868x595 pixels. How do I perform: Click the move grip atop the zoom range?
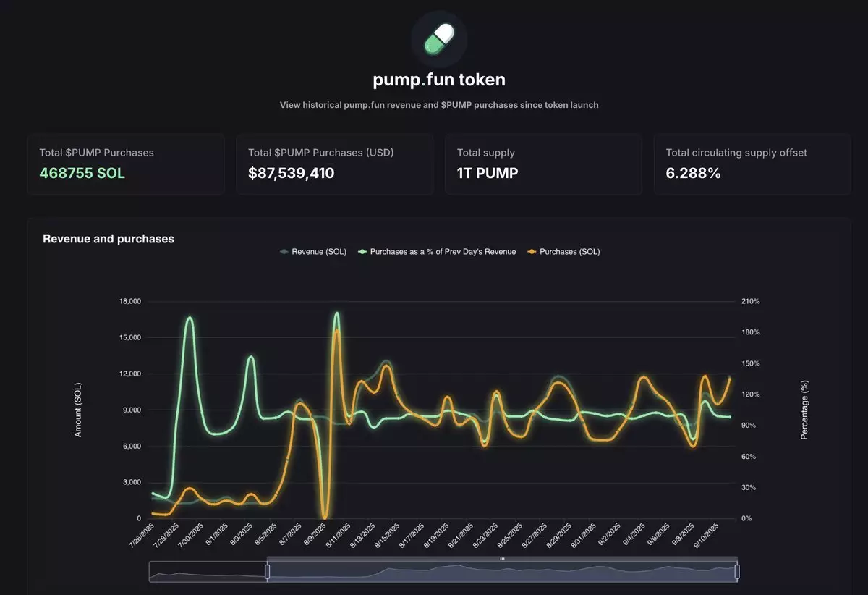click(502, 559)
